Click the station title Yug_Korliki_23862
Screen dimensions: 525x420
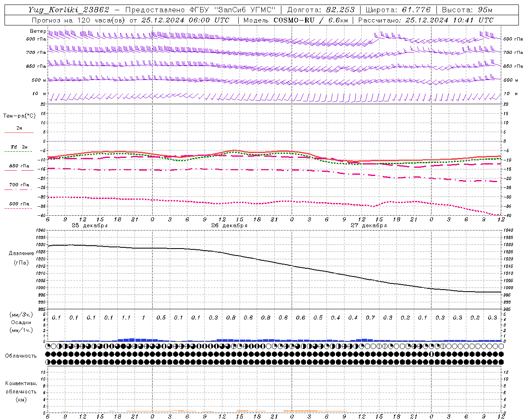point(69,10)
